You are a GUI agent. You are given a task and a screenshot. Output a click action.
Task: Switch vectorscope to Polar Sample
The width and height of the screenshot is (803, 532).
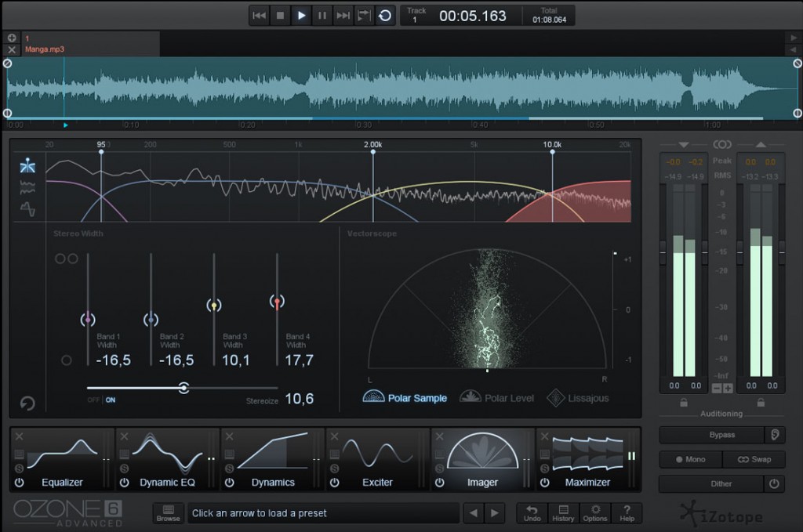point(405,397)
